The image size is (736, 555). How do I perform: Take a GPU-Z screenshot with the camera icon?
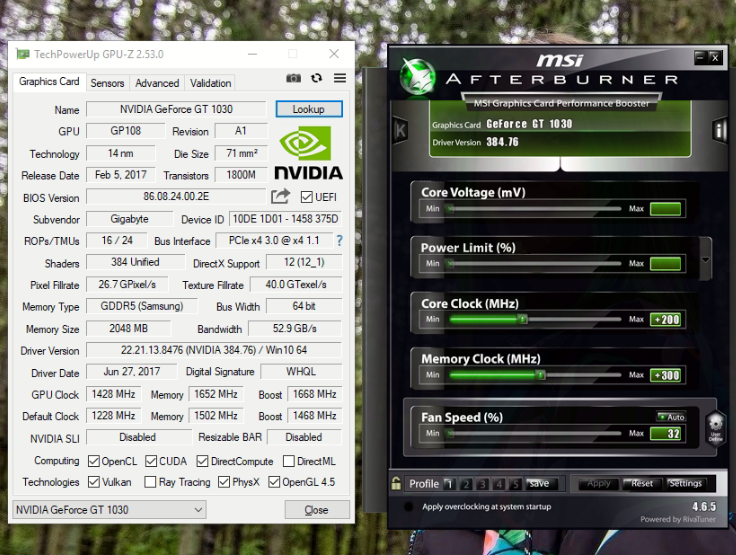[x=293, y=78]
